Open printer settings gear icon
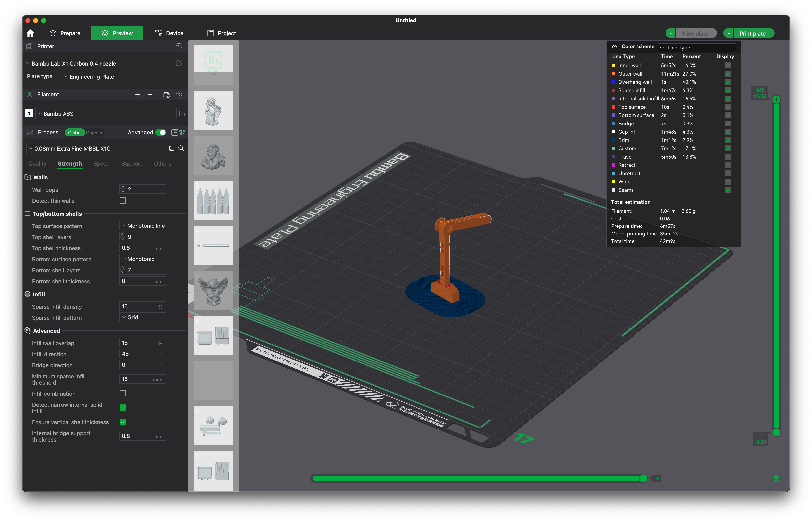The width and height of the screenshot is (812, 521). click(179, 46)
